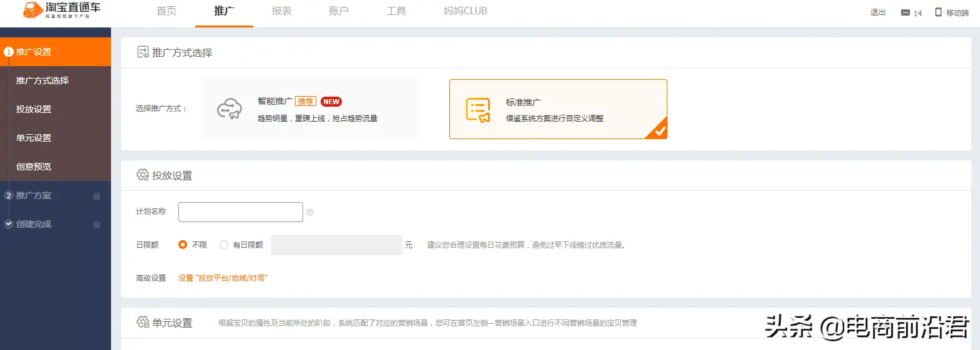Expand the 推广设置 step in sidebar
This screenshot has width=980, height=350.
(x=34, y=52)
